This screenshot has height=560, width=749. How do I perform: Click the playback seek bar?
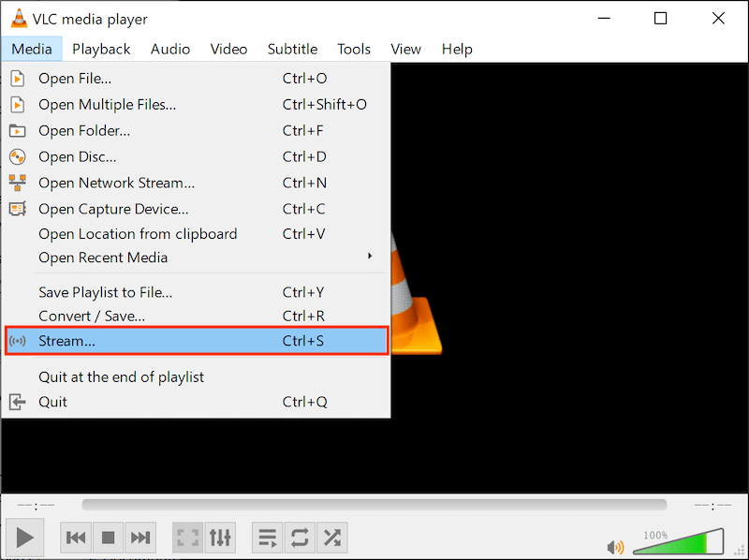tap(374, 505)
